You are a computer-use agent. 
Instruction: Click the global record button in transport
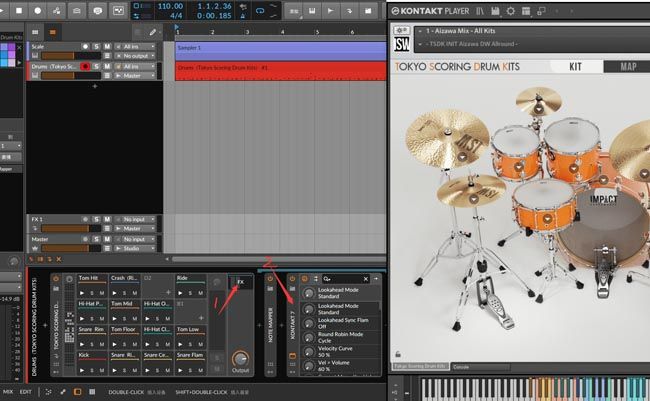(38, 11)
